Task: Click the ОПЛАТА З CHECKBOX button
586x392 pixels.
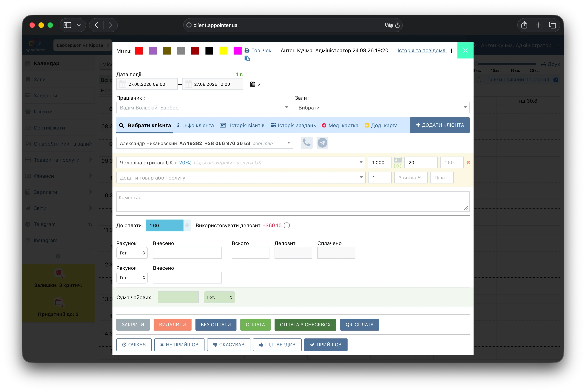Action: [305, 325]
